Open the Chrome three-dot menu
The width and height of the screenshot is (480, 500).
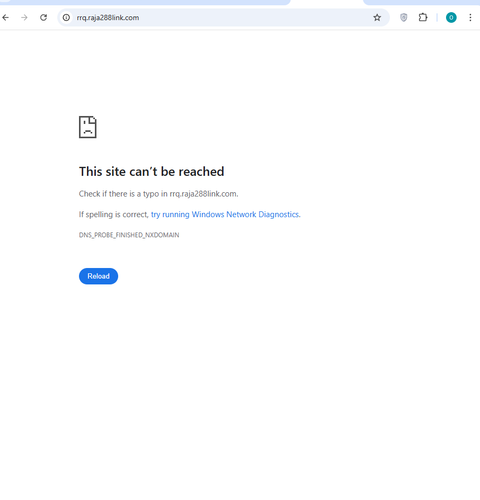tap(470, 17)
